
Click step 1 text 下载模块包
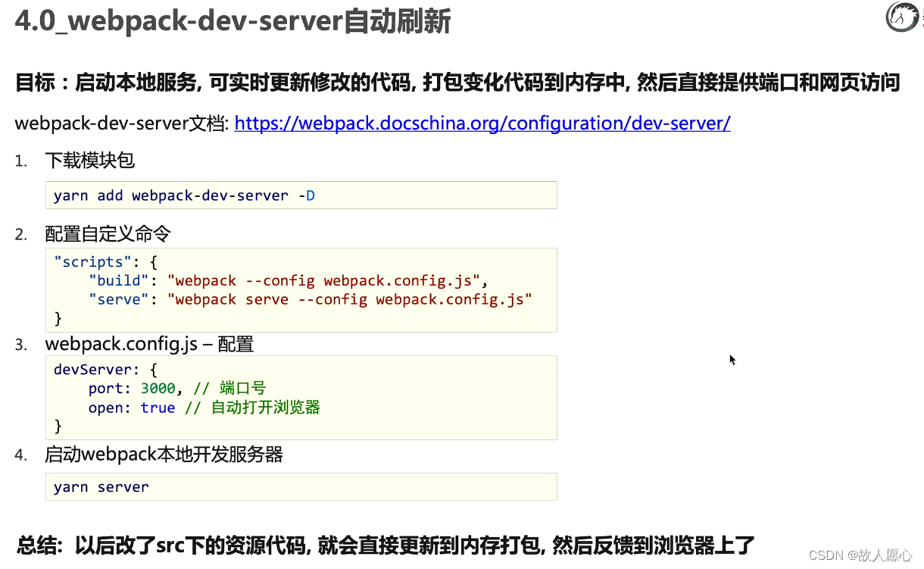[x=90, y=161]
